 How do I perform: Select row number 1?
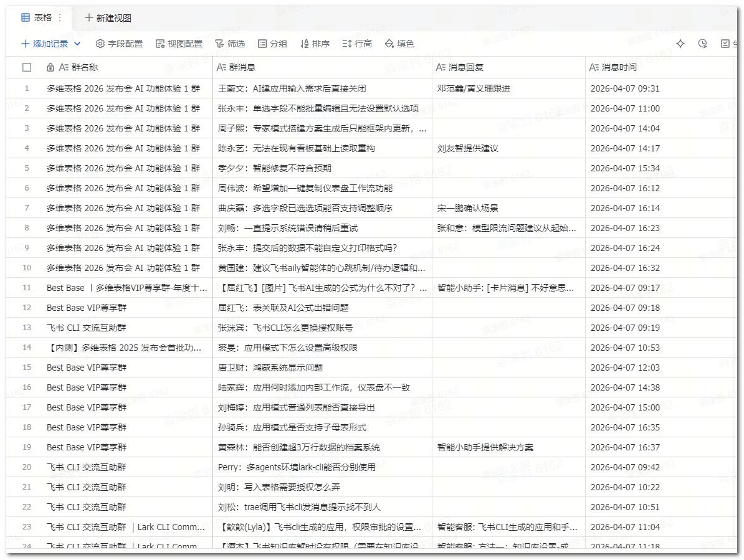(x=27, y=88)
